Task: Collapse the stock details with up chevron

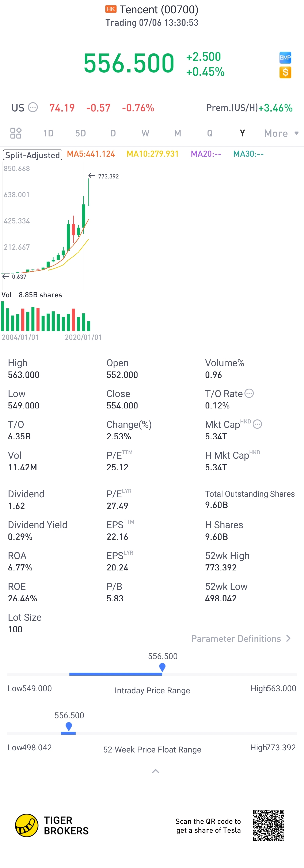Action: (156, 771)
